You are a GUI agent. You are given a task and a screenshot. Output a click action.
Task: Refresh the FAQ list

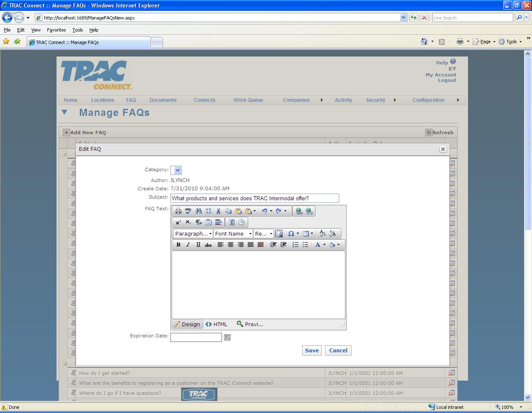click(439, 133)
